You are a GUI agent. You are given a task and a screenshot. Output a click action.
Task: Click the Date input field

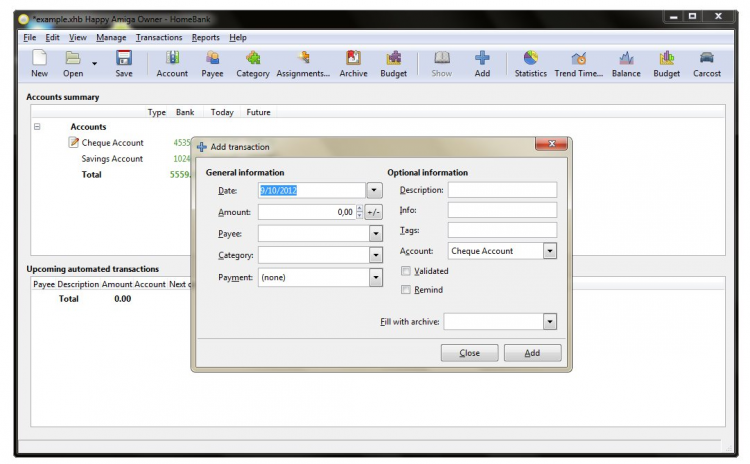coord(312,190)
